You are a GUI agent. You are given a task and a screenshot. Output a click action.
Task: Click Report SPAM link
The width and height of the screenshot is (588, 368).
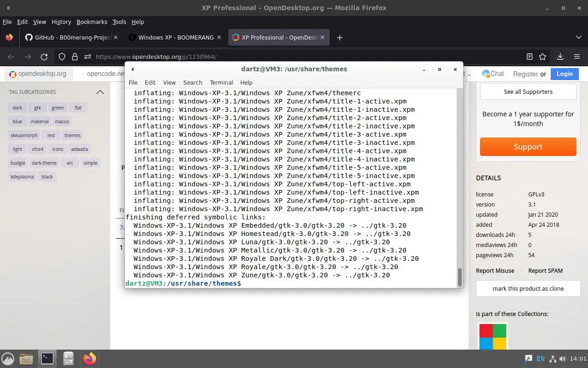pos(545,270)
